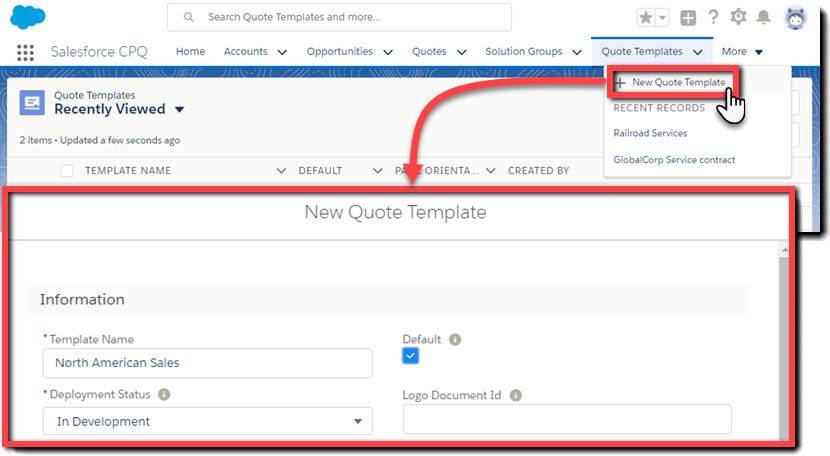The width and height of the screenshot is (830, 456).
Task: Open Railroad Services recent record
Action: tap(650, 133)
